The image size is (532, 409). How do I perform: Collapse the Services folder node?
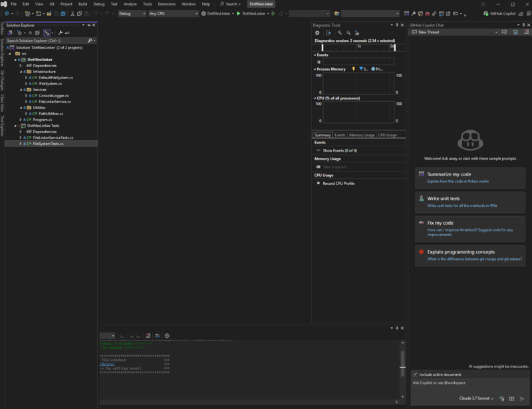21,90
